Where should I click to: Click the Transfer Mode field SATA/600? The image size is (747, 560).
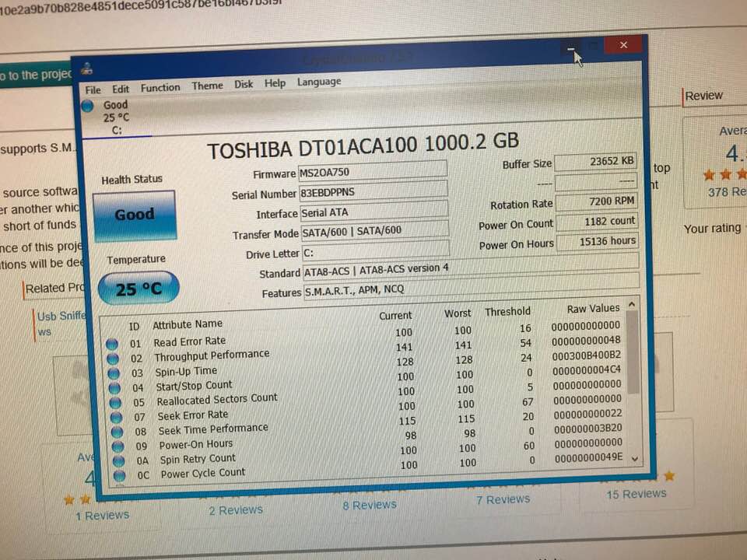(x=375, y=230)
